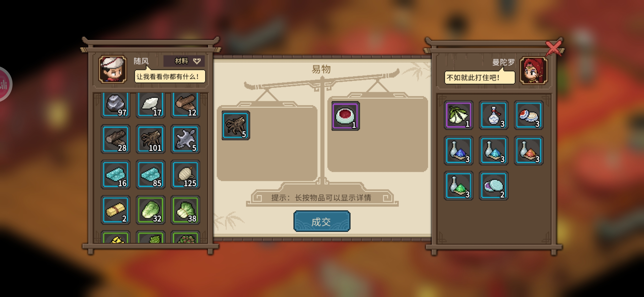The width and height of the screenshot is (644, 297).
Task: Confirm trade with the 成交 button
Action: click(x=322, y=221)
